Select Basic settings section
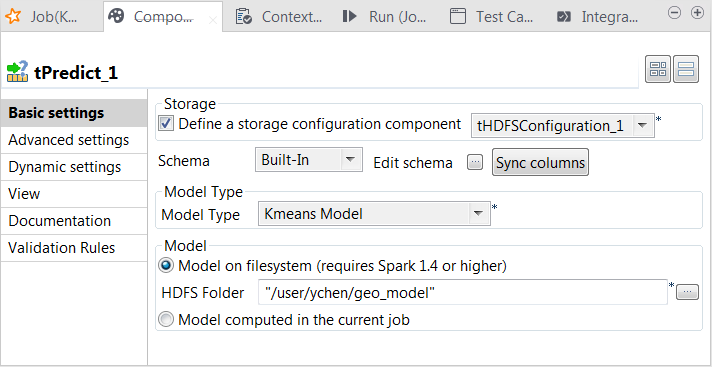Screen dimensions: 712x367 click(74, 113)
